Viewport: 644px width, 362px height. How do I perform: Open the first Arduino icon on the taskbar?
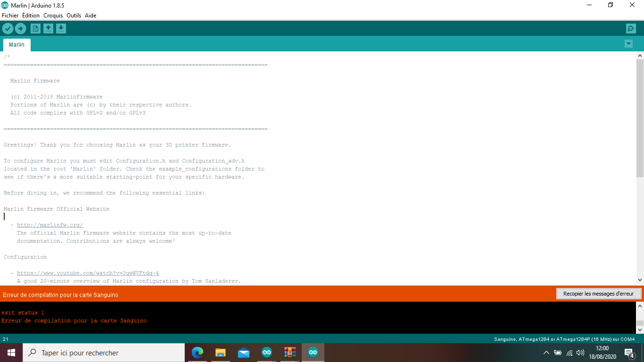(267, 353)
